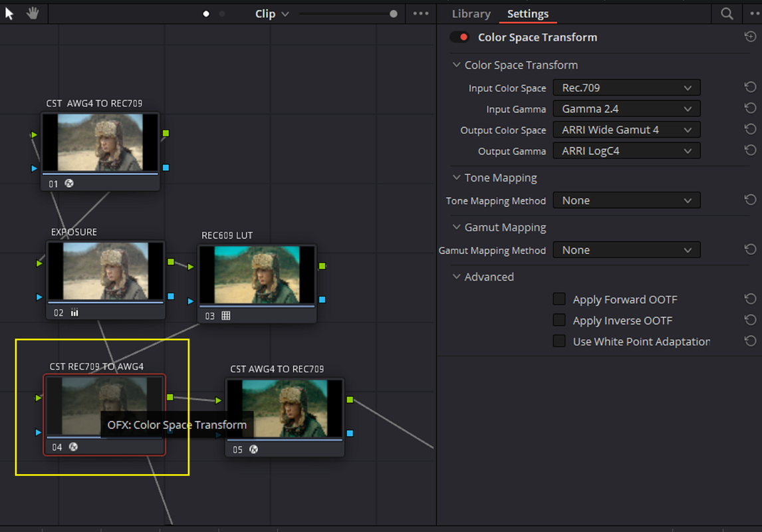Select the CST AWG4 TO REC709 node 01 thumbnail
This screenshot has width=762, height=532.
(x=100, y=142)
